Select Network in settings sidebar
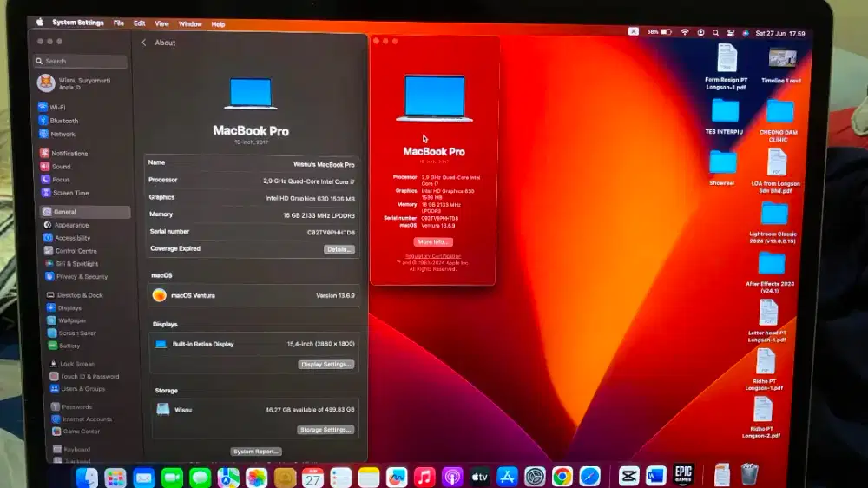This screenshot has width=868, height=488. [57, 134]
